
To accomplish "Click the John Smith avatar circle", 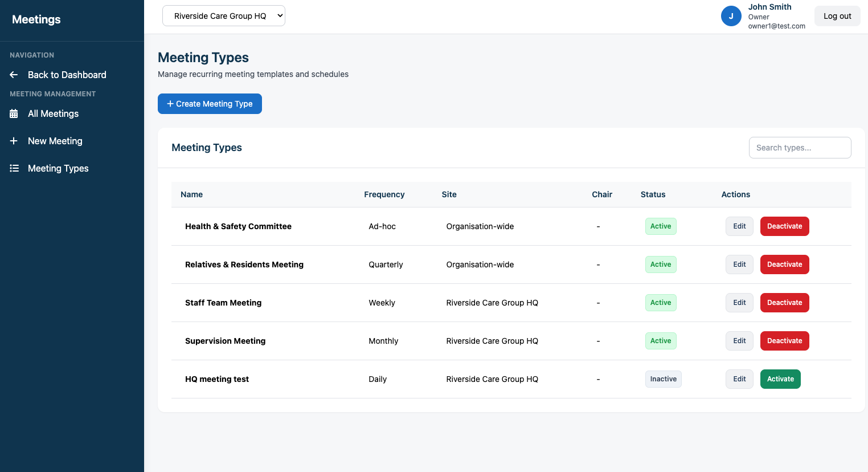I will [731, 16].
